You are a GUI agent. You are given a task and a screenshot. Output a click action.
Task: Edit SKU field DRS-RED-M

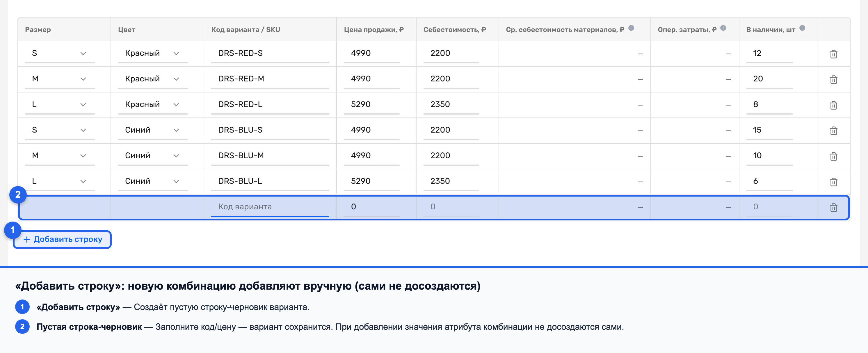click(x=270, y=79)
